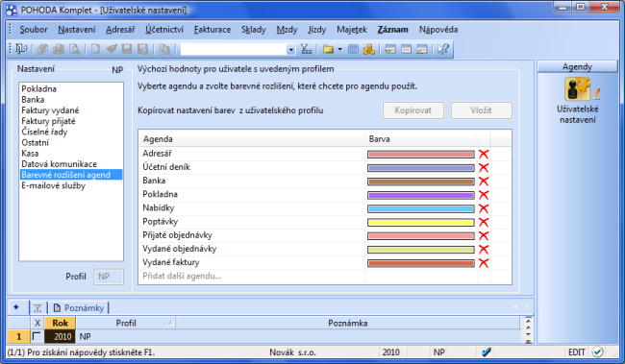Select Číselné řady in settings list
The height and width of the screenshot is (364, 625).
(x=44, y=132)
